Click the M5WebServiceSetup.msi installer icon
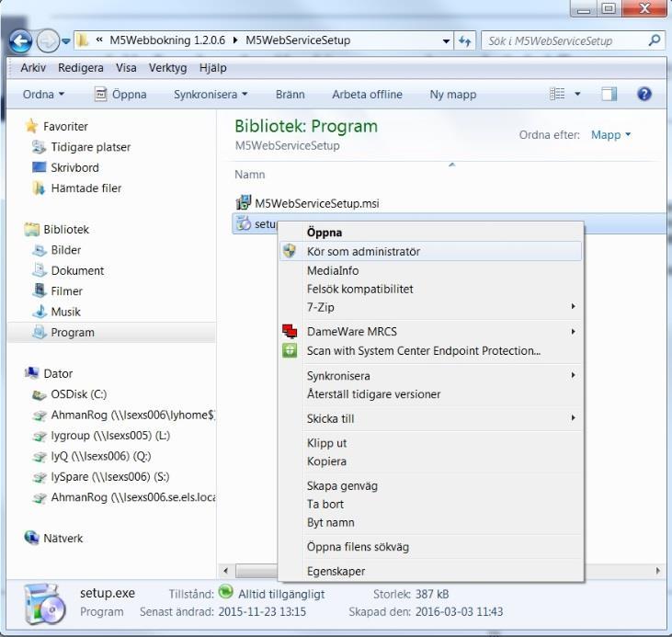Screen dimensions: 672x637 (244, 203)
